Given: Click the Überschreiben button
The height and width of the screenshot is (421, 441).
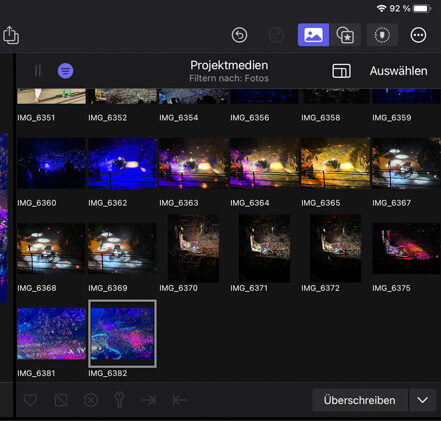Looking at the screenshot, I should 360,400.
